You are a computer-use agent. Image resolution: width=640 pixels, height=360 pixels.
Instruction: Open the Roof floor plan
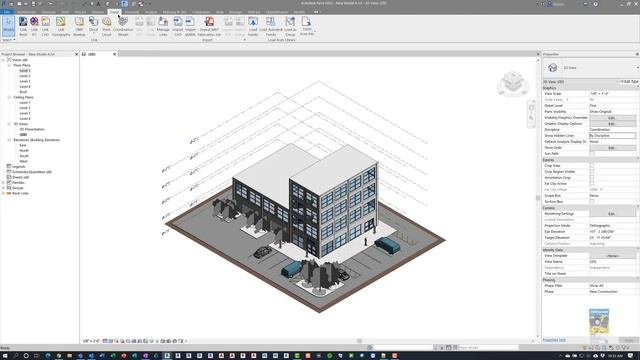click(x=23, y=92)
